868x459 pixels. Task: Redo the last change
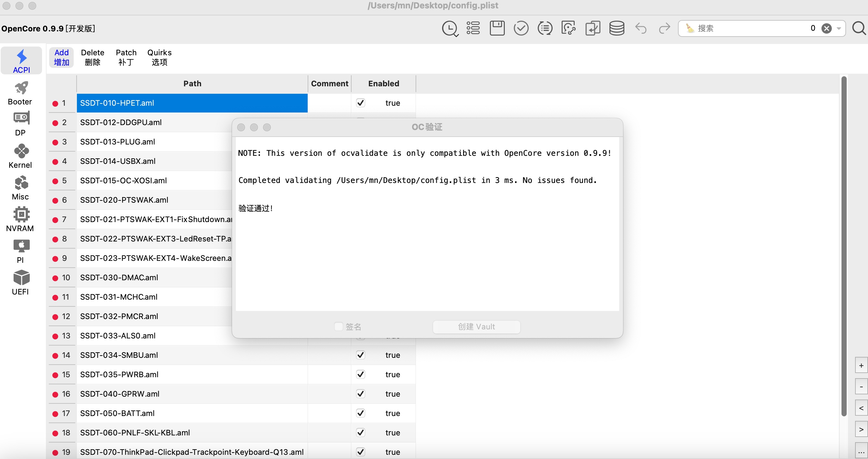[x=664, y=28]
